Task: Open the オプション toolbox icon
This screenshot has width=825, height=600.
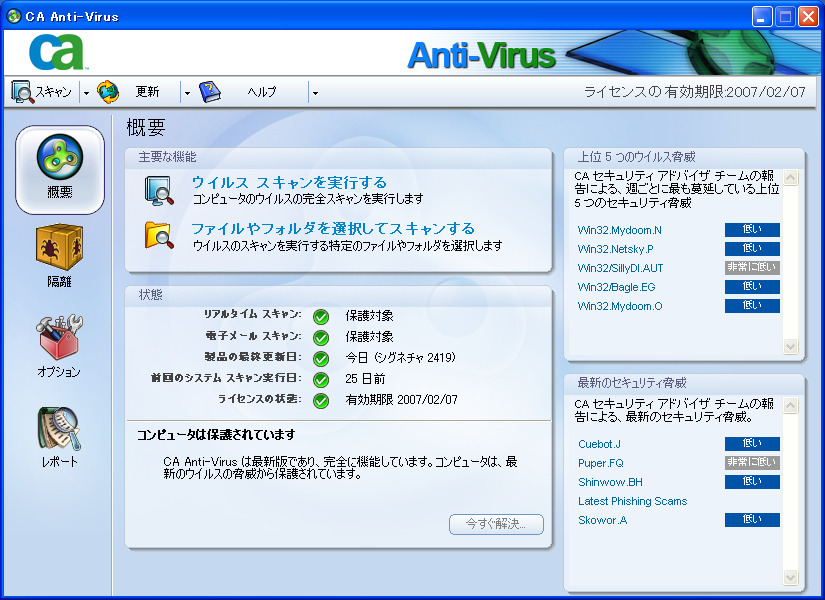Action: 59,337
